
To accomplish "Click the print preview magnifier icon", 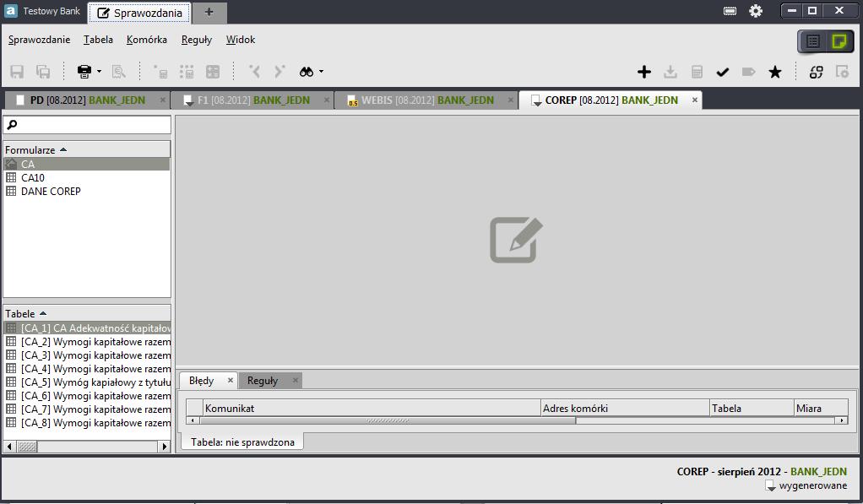I will [118, 72].
